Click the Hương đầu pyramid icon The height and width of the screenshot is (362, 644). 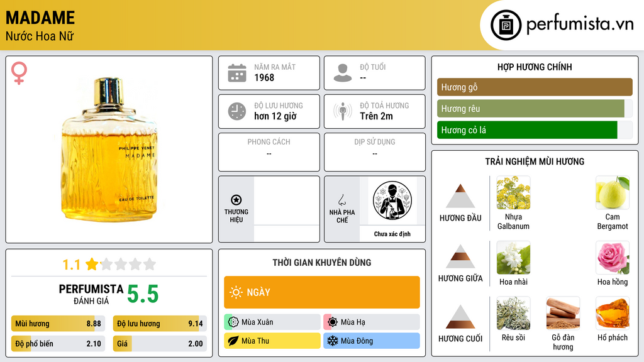460,196
